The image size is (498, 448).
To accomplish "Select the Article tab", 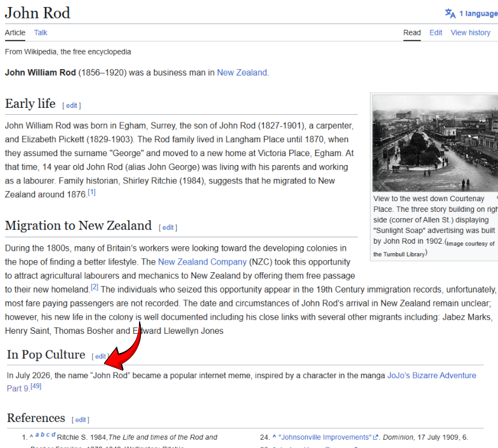I will 15,33.
